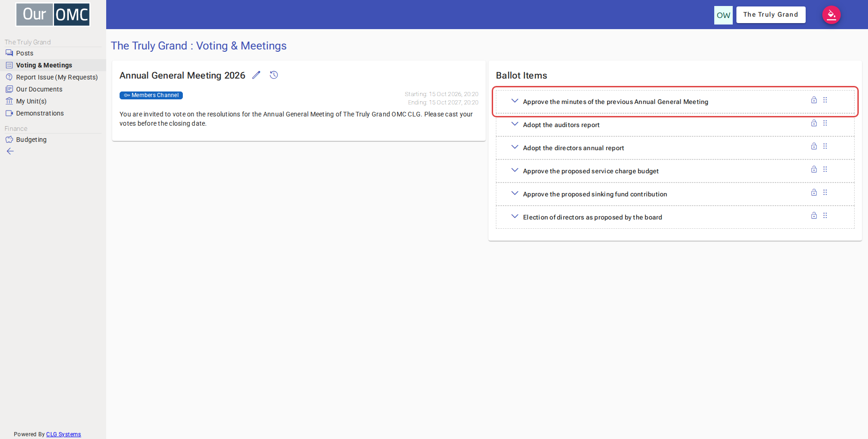The width and height of the screenshot is (868, 439).
Task: Expand Adopt the auditors report item
Action: point(515,124)
